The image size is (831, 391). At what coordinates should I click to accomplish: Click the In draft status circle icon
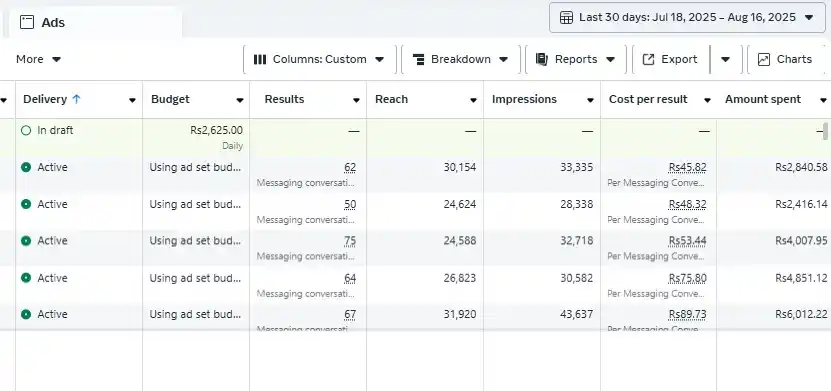coord(26,130)
